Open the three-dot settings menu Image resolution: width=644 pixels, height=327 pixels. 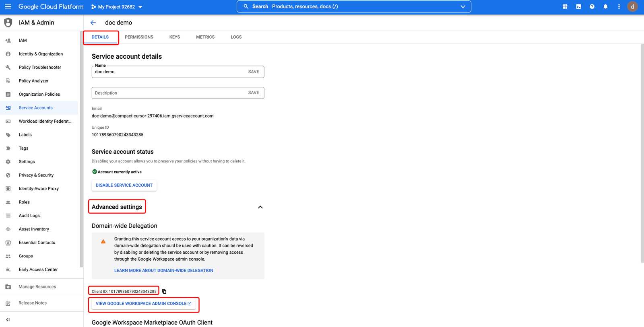(619, 7)
